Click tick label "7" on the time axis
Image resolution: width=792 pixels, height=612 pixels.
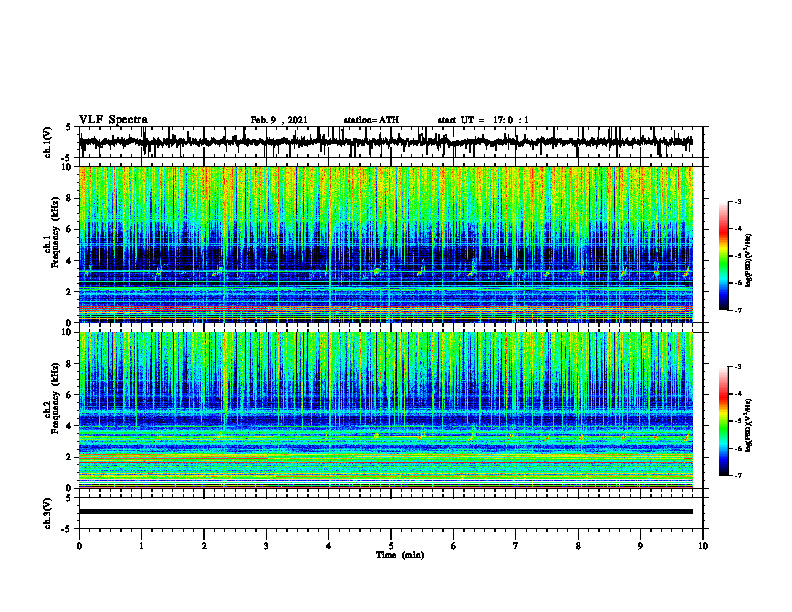tap(516, 546)
